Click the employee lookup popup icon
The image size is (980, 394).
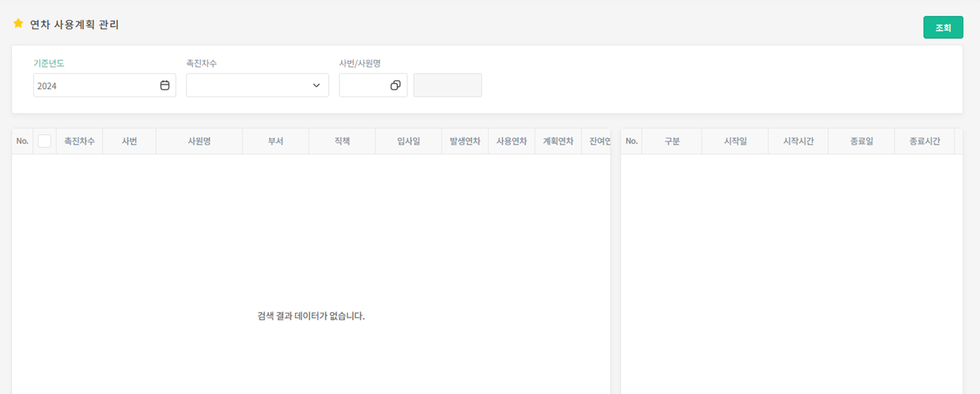click(x=395, y=86)
